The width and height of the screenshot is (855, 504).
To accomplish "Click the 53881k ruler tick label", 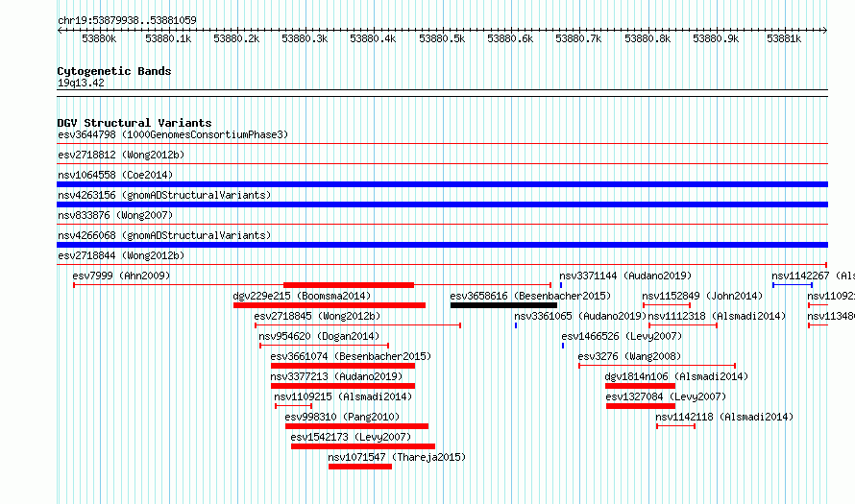I will coord(784,39).
